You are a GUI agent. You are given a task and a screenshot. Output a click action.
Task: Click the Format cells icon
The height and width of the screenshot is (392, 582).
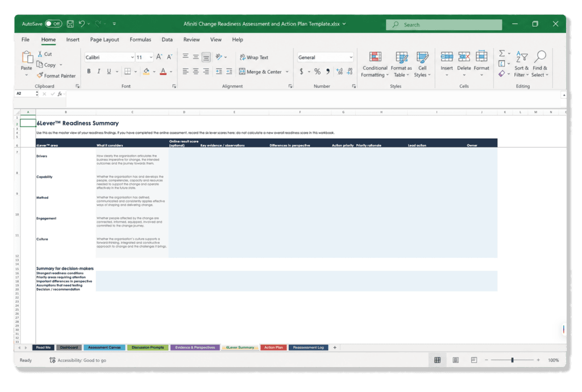[481, 56]
